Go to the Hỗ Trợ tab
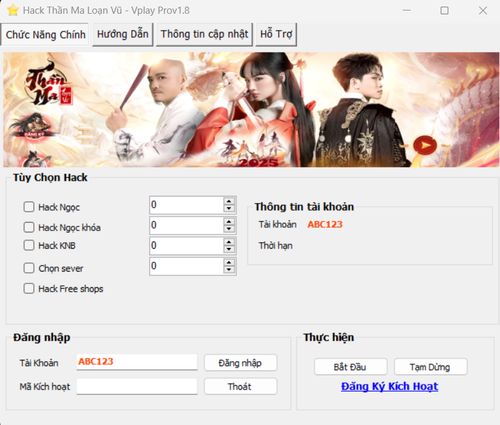Viewport: 500px width, 425px height. 276,34
